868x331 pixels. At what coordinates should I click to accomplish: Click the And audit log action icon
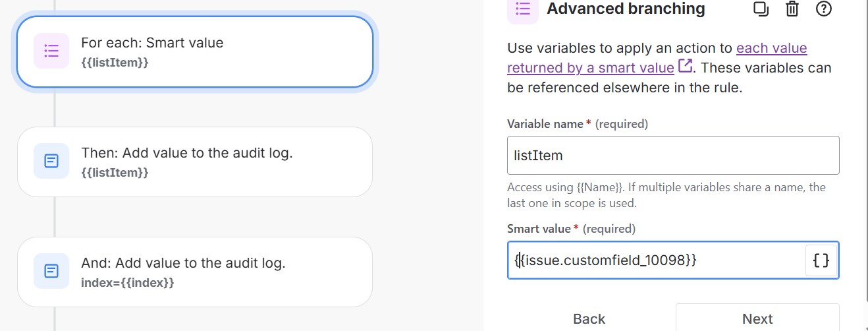(x=51, y=271)
